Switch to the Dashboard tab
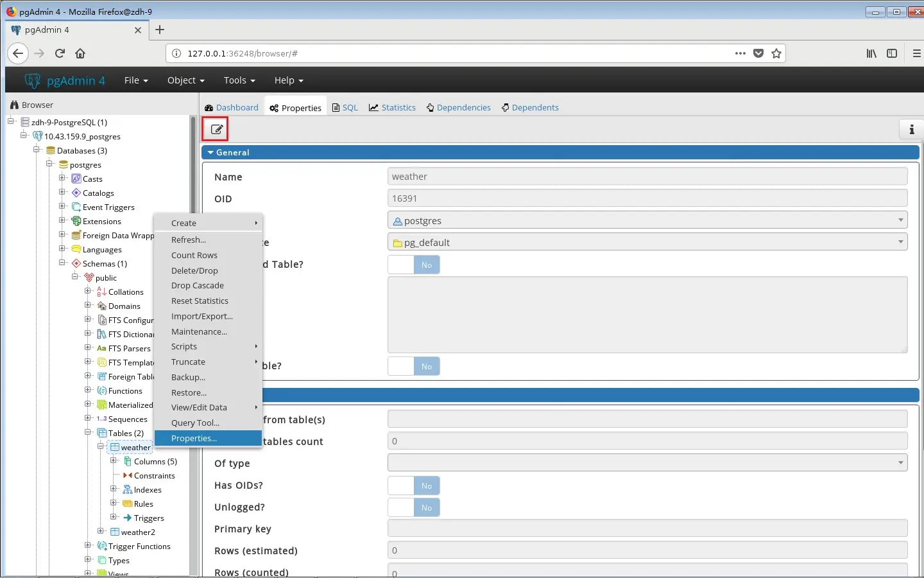 231,107
